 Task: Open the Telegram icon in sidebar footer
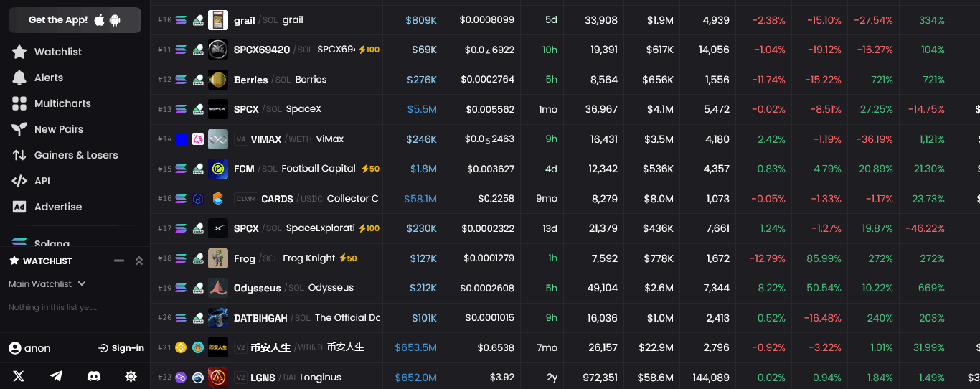click(56, 376)
